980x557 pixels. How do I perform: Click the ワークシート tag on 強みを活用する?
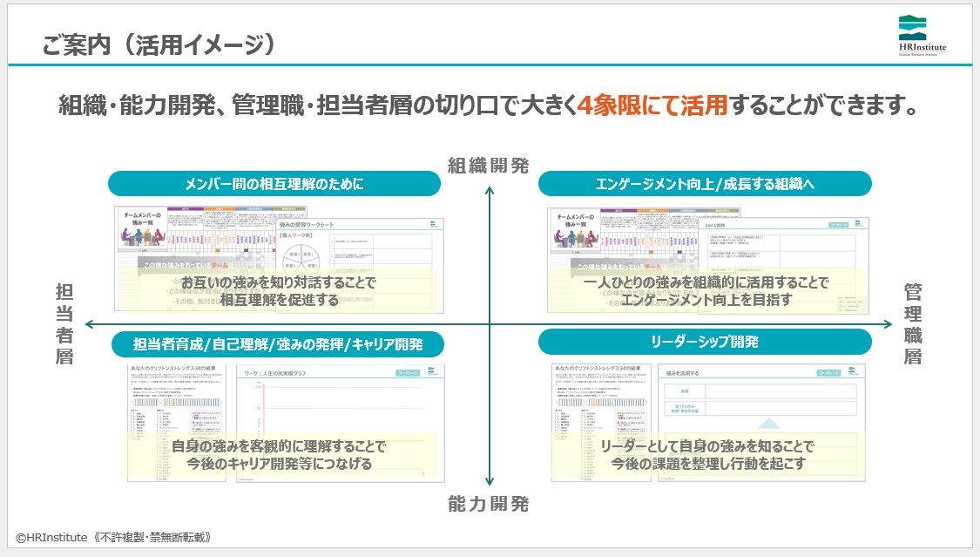828,372
